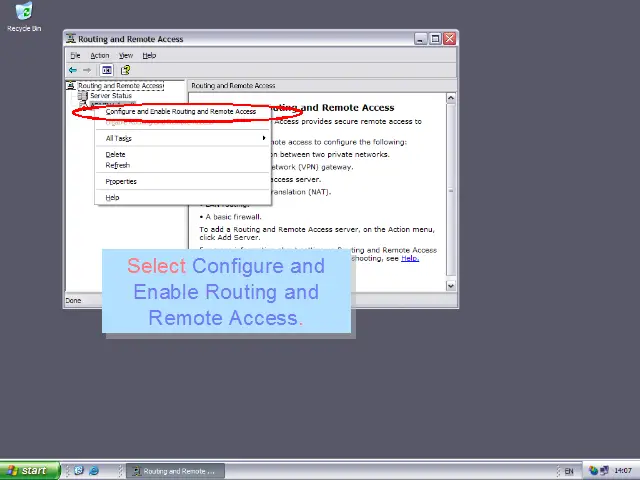Click the Help hyperlink in the details pane

[409, 258]
